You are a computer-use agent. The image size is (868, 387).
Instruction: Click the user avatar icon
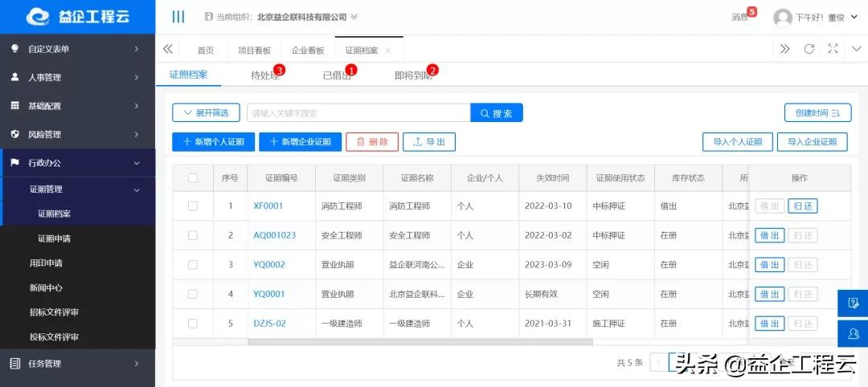(x=782, y=18)
